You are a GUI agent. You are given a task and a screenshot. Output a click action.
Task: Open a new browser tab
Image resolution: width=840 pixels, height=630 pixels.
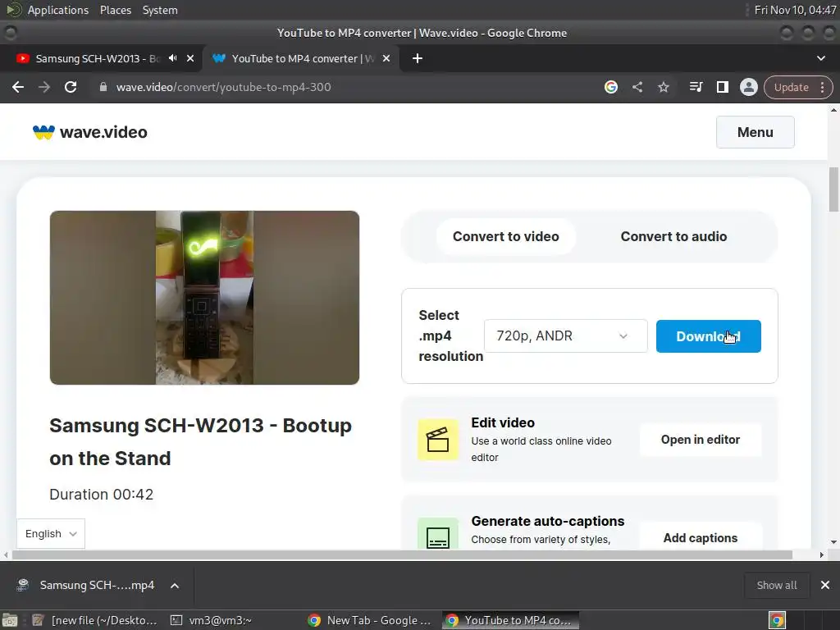coord(418,58)
